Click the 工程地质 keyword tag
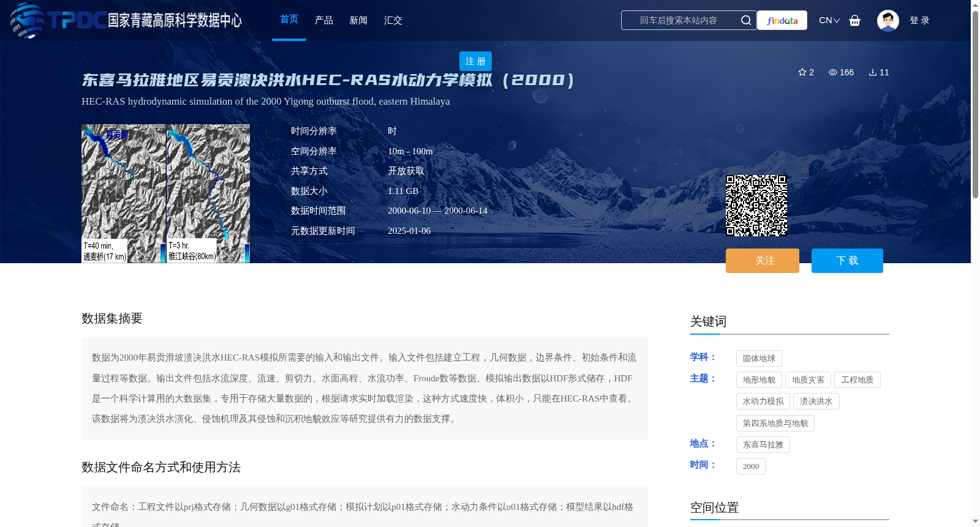The image size is (980, 527). (858, 380)
